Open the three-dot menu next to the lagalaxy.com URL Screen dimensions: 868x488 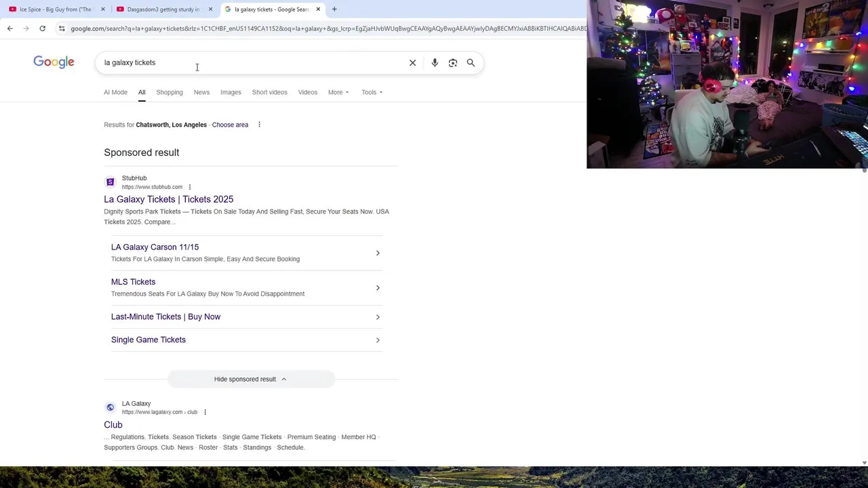point(205,412)
